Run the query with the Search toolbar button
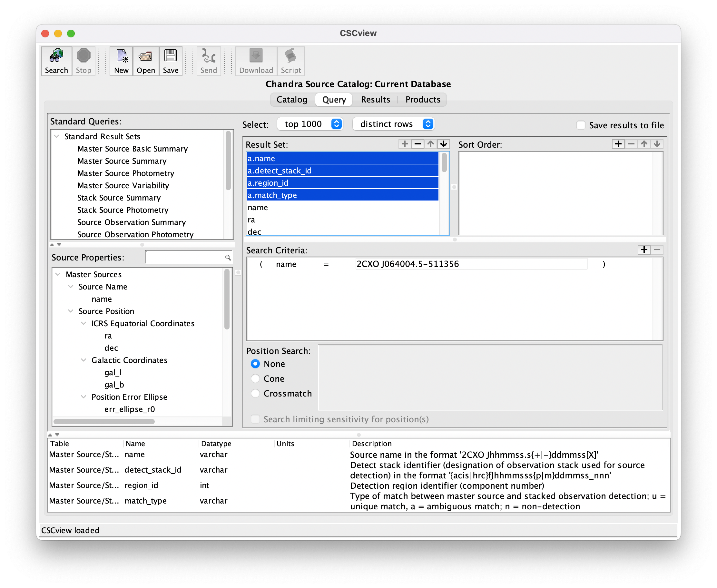The width and height of the screenshot is (717, 588). [x=56, y=61]
